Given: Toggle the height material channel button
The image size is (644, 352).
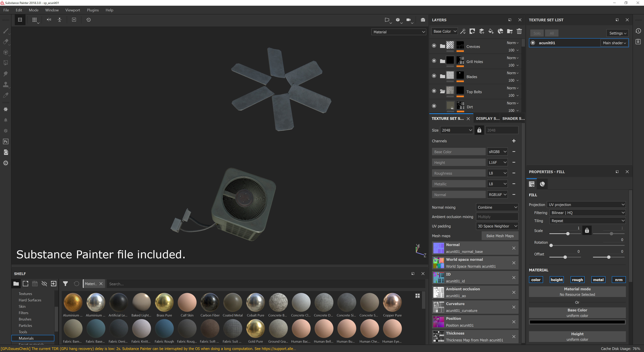Looking at the screenshot, I should (x=556, y=280).
